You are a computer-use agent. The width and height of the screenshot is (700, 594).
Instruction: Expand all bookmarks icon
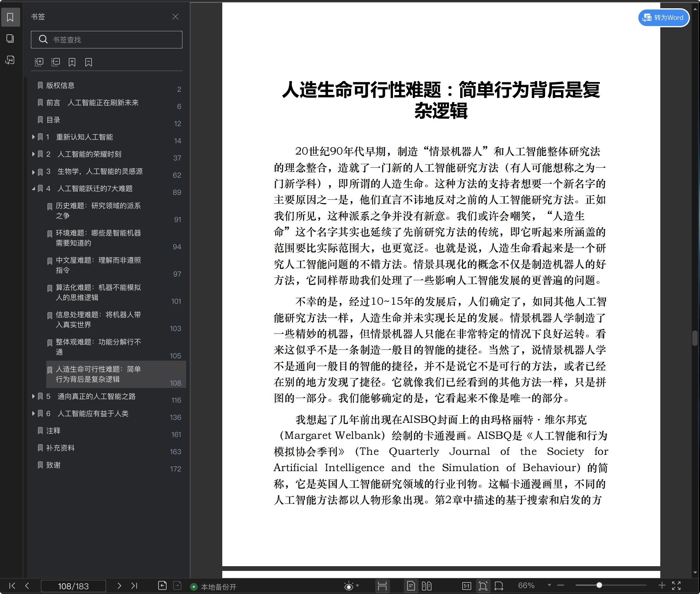coord(39,62)
